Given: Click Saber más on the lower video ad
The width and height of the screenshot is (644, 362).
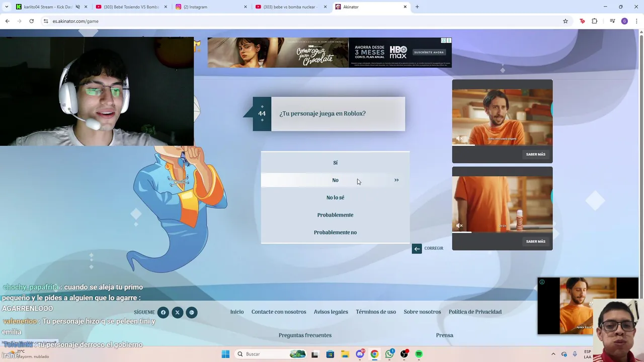Looking at the screenshot, I should point(535,241).
